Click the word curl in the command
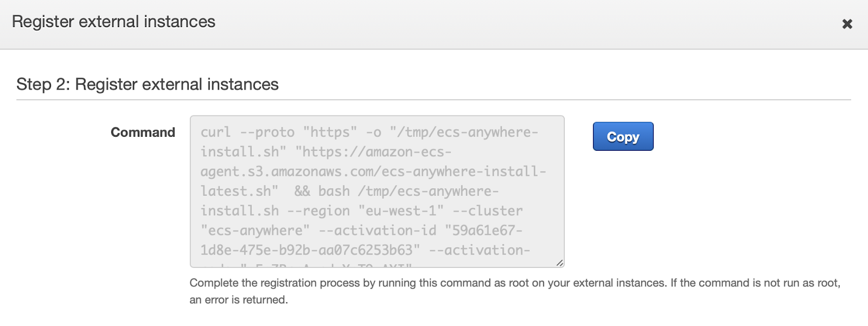 (215, 132)
